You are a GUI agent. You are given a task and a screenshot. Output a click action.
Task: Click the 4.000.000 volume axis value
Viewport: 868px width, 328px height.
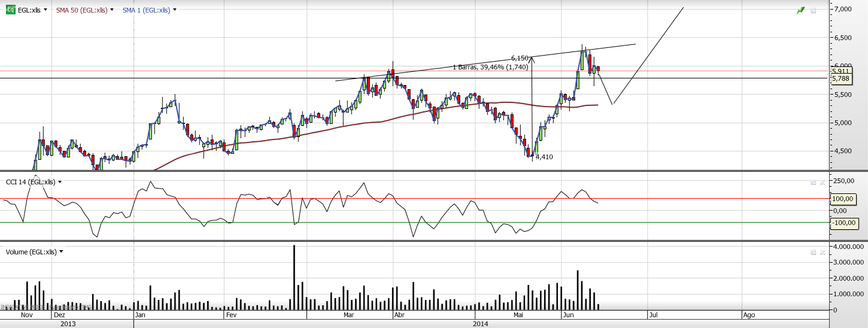click(849, 247)
